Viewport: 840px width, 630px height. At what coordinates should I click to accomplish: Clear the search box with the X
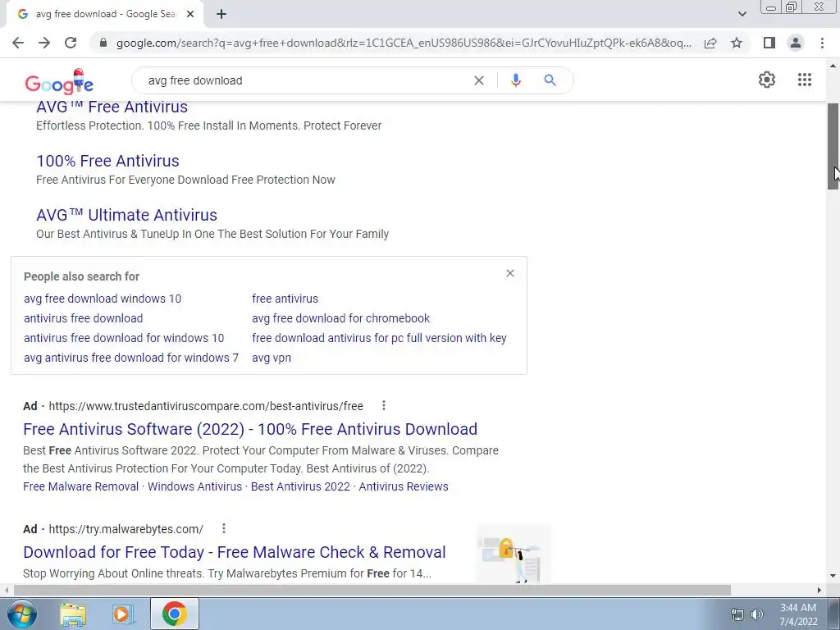point(479,80)
